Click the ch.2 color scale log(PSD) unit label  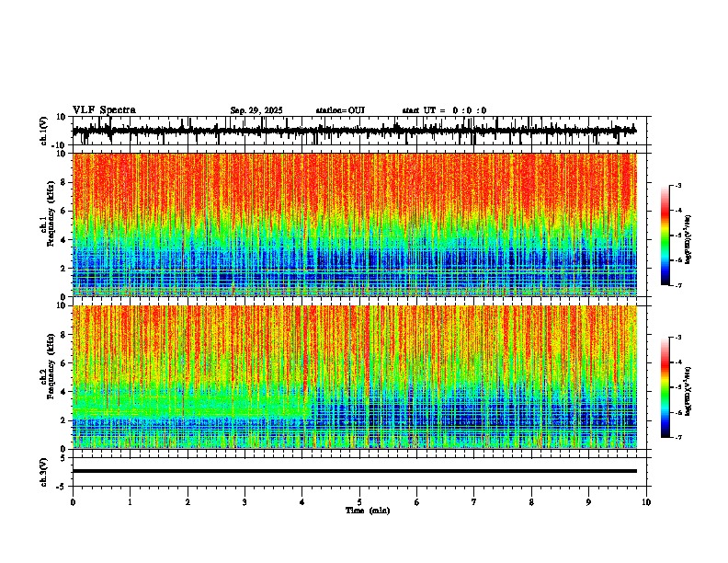tap(688, 391)
